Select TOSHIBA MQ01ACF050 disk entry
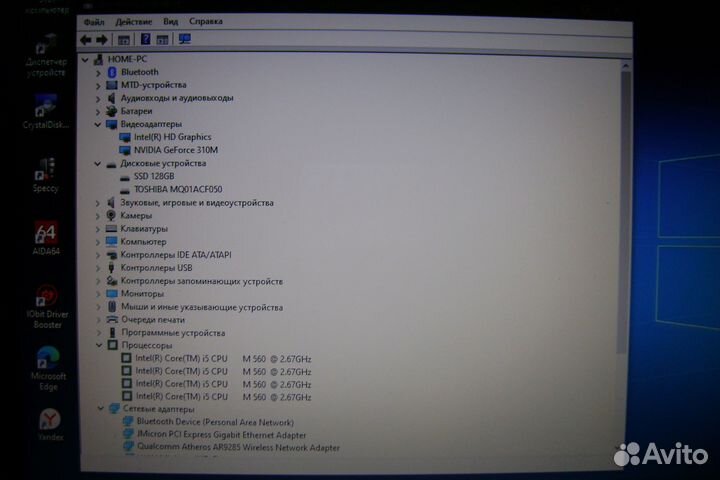The width and height of the screenshot is (720, 480). pyautogui.click(x=178, y=189)
